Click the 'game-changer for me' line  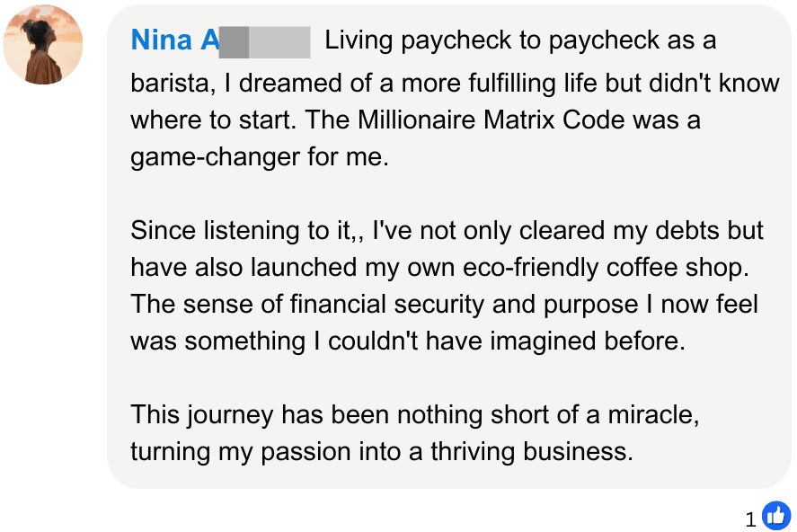pos(260,158)
